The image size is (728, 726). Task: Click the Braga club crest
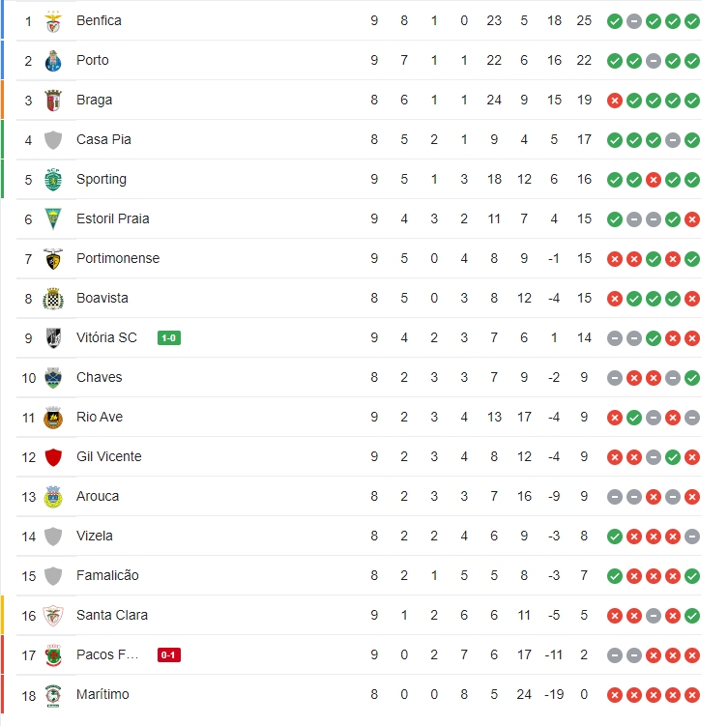53,100
